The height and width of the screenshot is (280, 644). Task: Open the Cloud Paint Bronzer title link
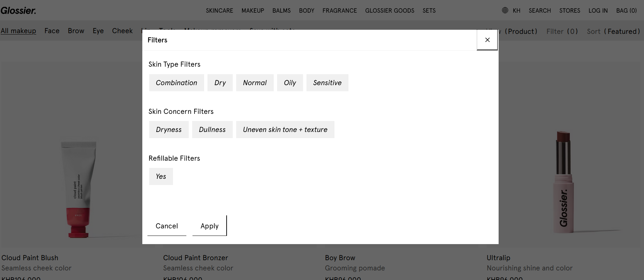tap(196, 258)
